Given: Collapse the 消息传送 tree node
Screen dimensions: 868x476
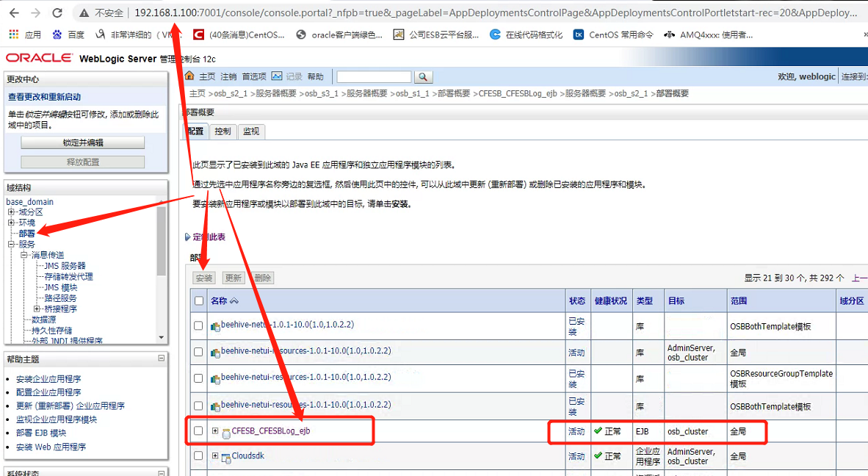Looking at the screenshot, I should (x=23, y=255).
